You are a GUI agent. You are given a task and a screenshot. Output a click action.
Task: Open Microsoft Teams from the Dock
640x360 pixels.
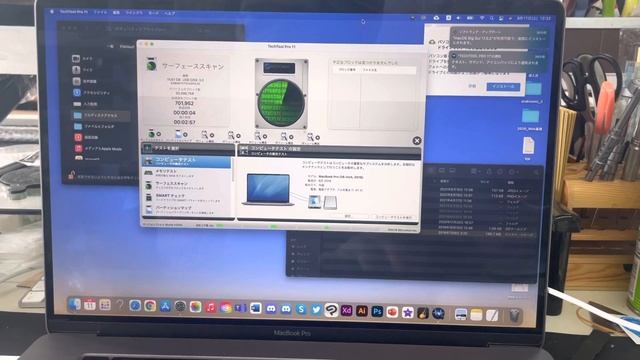click(x=240, y=308)
